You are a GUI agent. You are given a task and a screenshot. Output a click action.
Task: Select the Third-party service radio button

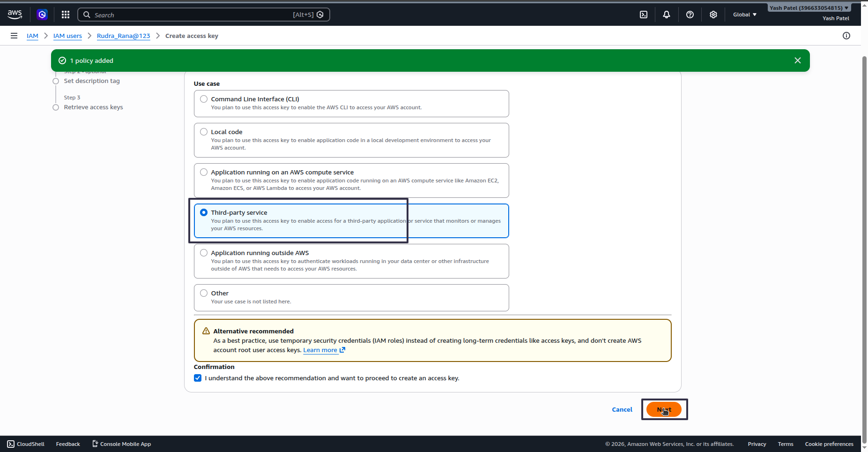[204, 212]
